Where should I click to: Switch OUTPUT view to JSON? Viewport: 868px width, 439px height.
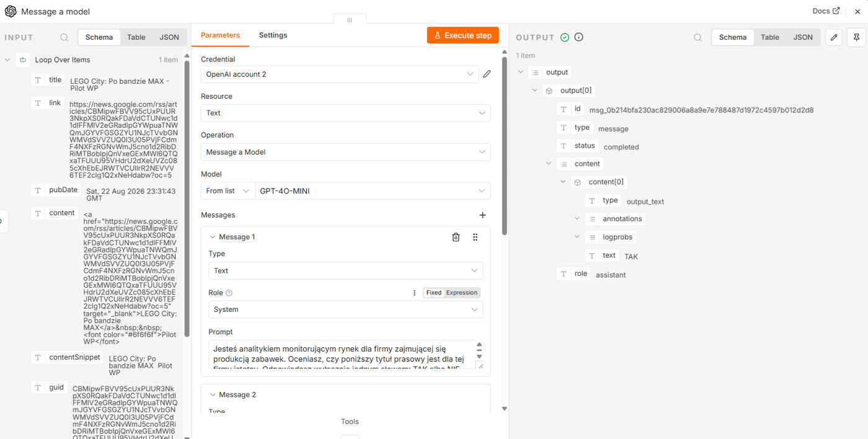tap(803, 37)
